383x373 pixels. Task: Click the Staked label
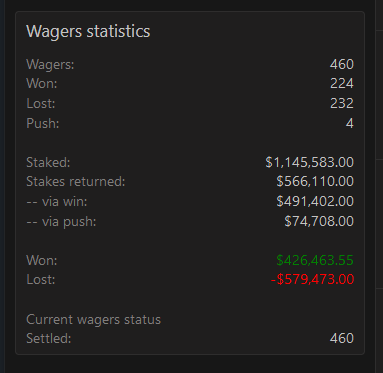click(48, 163)
